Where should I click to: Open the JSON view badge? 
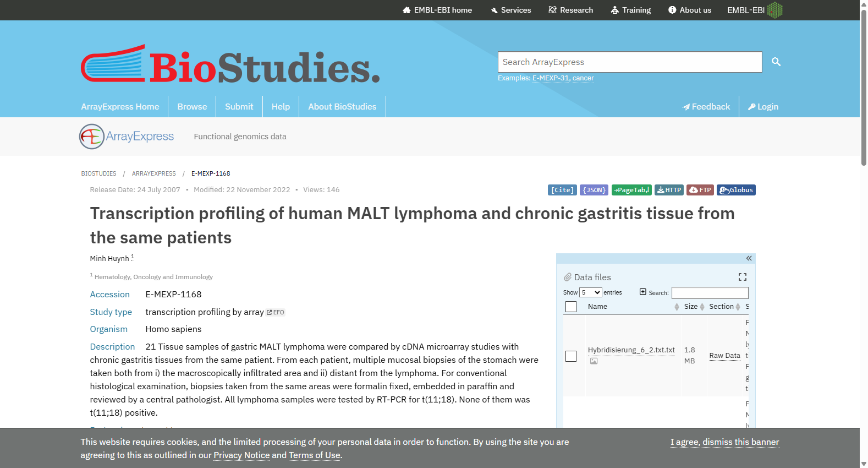click(594, 190)
